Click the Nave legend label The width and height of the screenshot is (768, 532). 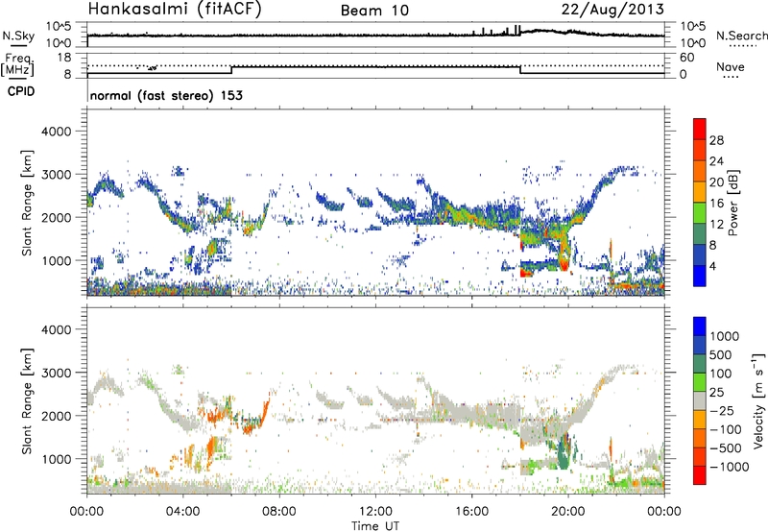coord(731,66)
